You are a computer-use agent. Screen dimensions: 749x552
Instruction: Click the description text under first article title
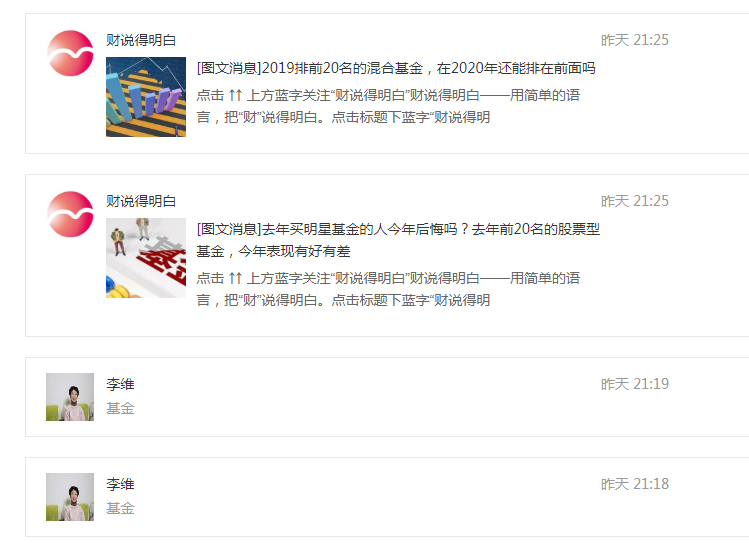pyautogui.click(x=388, y=106)
